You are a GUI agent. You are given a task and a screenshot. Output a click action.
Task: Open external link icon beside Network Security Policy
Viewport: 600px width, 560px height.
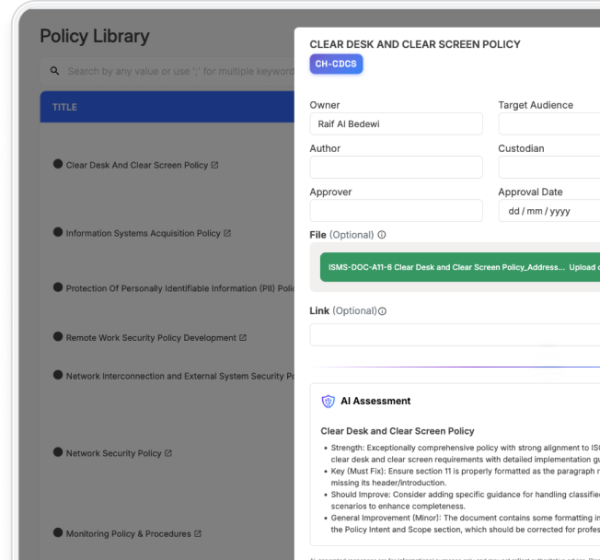point(168,453)
